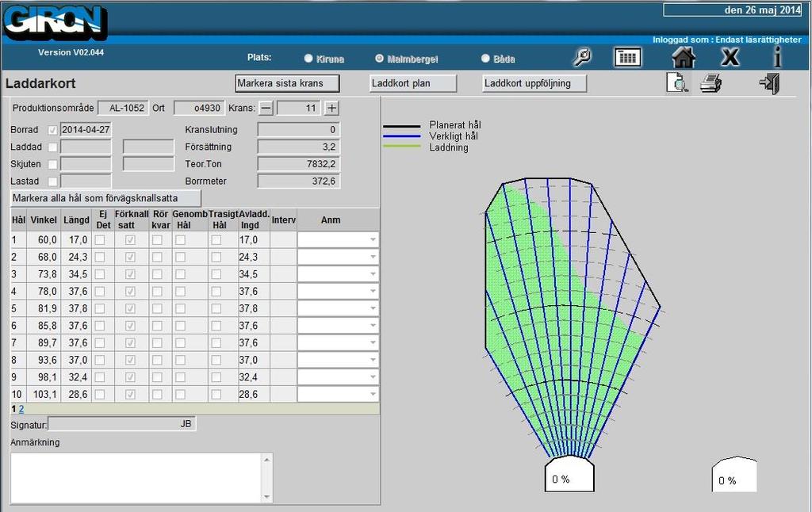Open Anm dropdown for hole 7
Viewport: 812px width, 512px height.
tap(338, 342)
